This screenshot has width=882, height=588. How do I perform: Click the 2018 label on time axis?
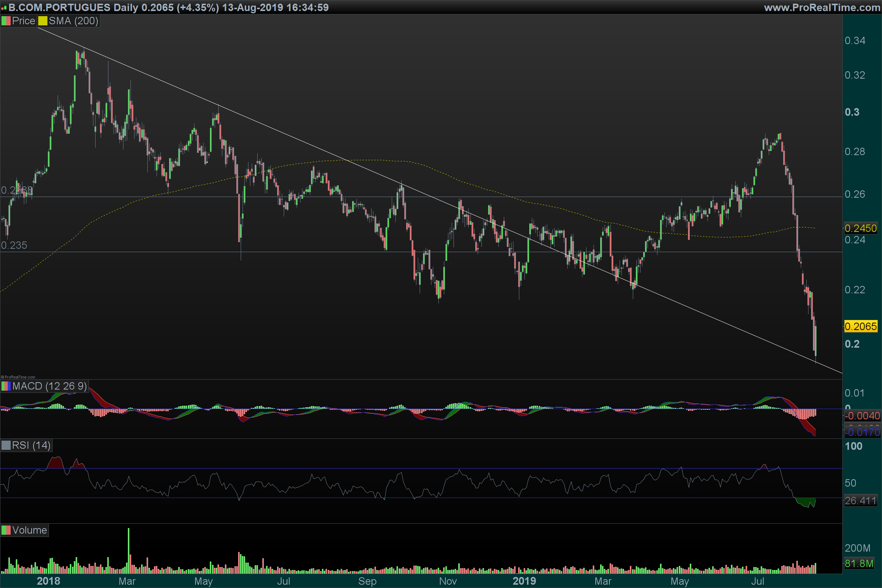click(49, 581)
